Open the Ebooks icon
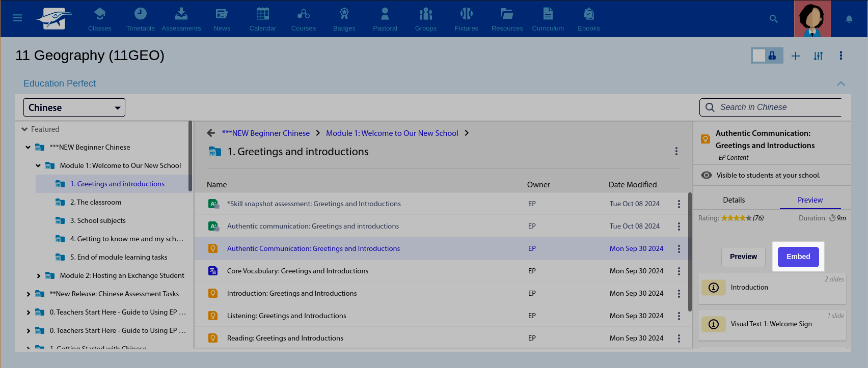Image resolution: width=868 pixels, height=368 pixels. (589, 19)
